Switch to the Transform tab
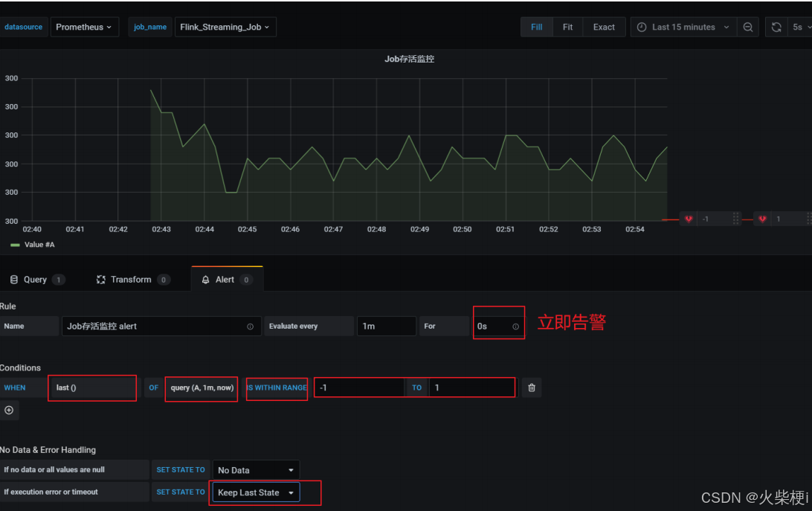The height and width of the screenshot is (511, 812). tap(133, 280)
